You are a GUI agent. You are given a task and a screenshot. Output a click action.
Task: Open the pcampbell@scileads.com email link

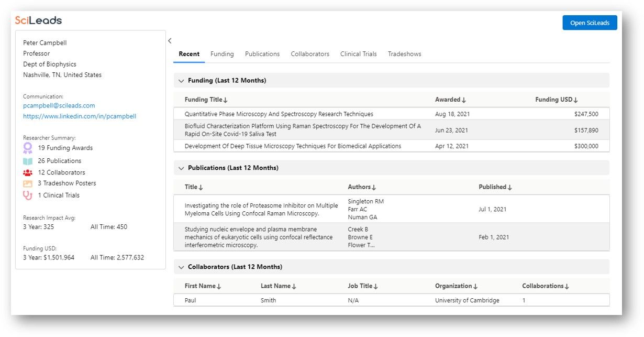(x=59, y=105)
